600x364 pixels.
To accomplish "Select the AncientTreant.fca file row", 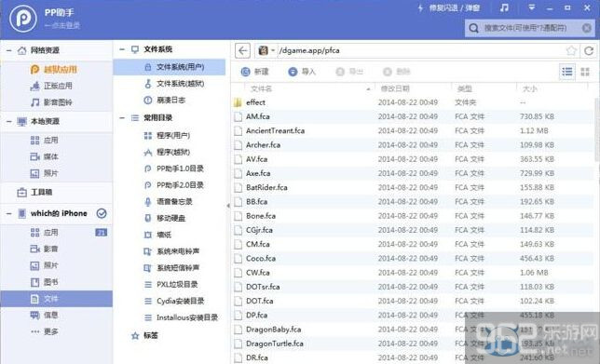I will click(413, 130).
